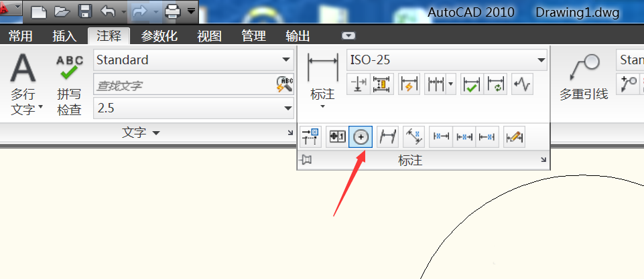Select the 注释 ribbon tab
The width and height of the screenshot is (644, 279).
click(109, 36)
